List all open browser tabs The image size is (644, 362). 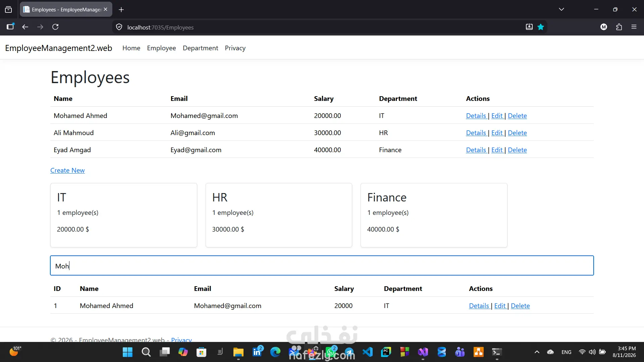coord(561,10)
